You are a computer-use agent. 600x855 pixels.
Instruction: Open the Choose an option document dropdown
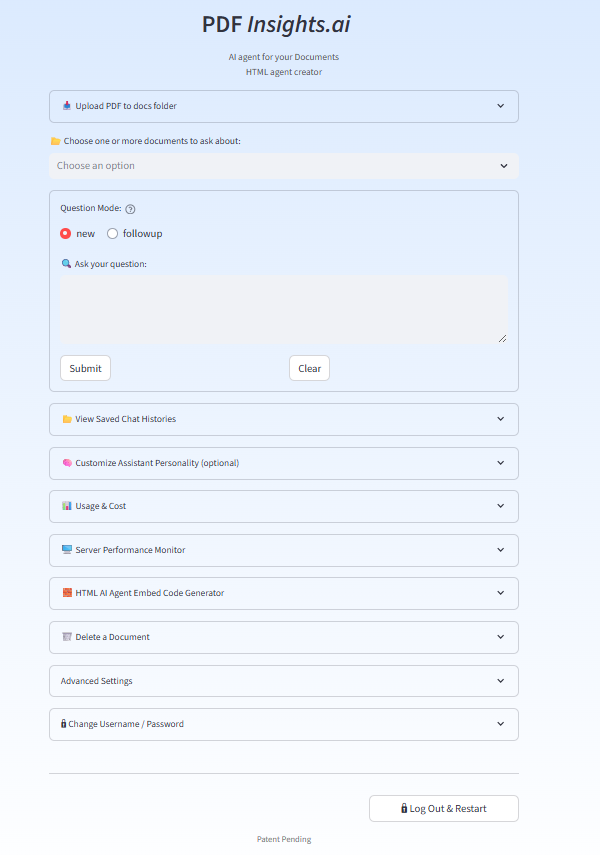[x=284, y=166]
